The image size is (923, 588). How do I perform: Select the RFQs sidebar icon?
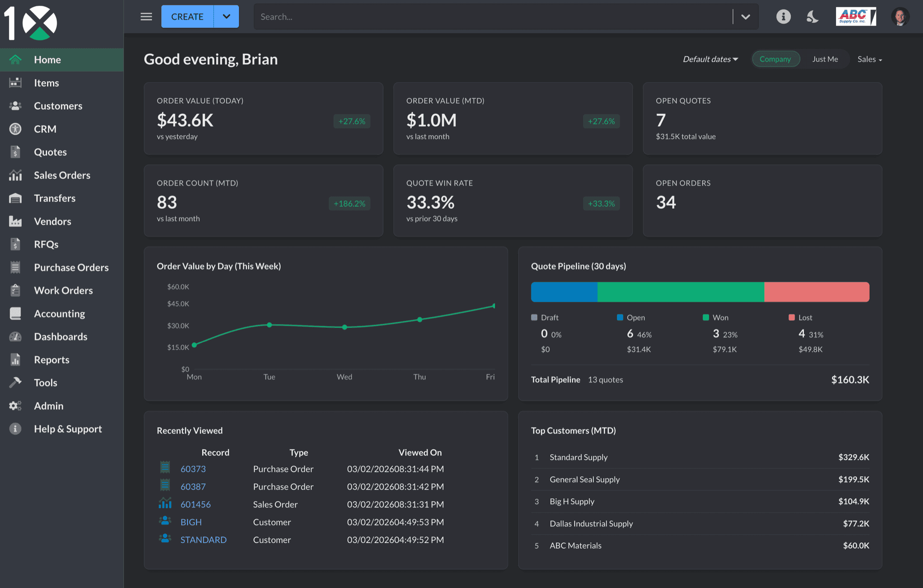[x=15, y=244]
